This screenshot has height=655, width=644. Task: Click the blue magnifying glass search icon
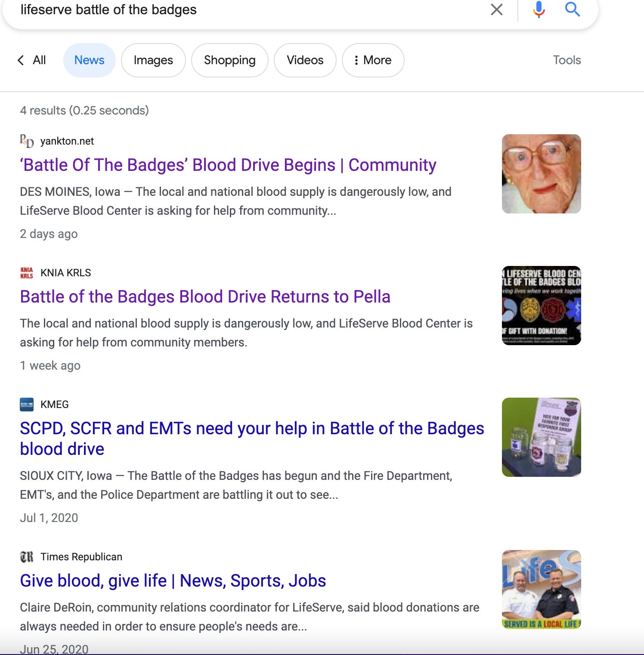point(573,9)
